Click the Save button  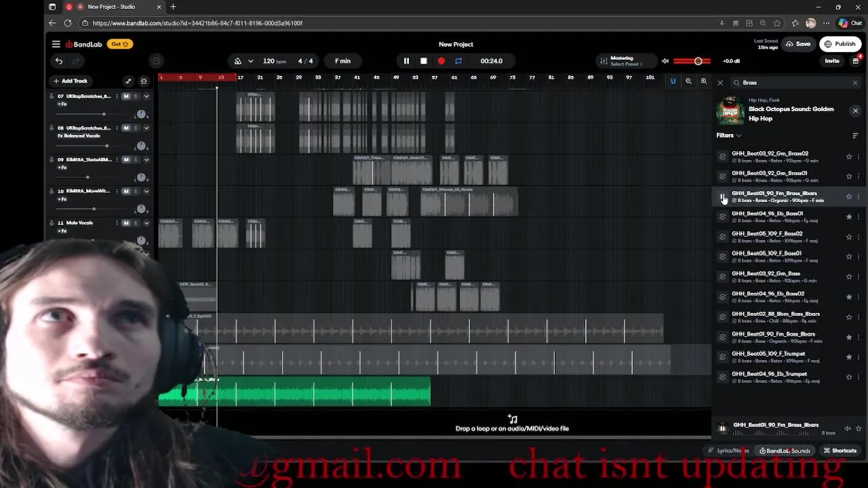(798, 44)
